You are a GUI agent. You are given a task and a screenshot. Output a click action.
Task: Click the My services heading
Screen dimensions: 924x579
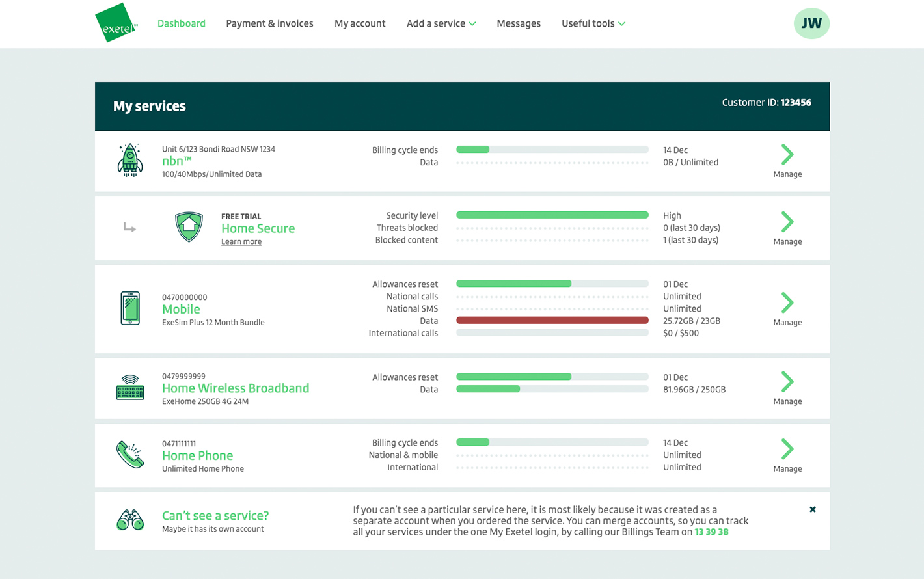150,106
